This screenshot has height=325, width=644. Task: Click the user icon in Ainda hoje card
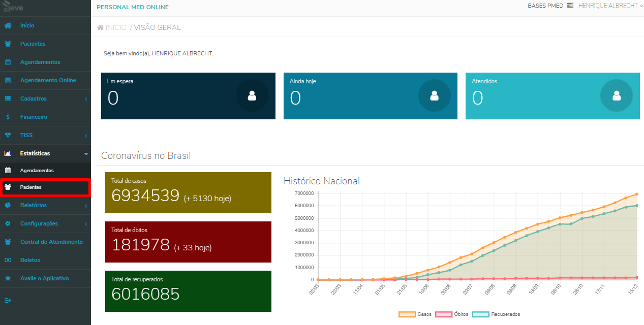[434, 95]
